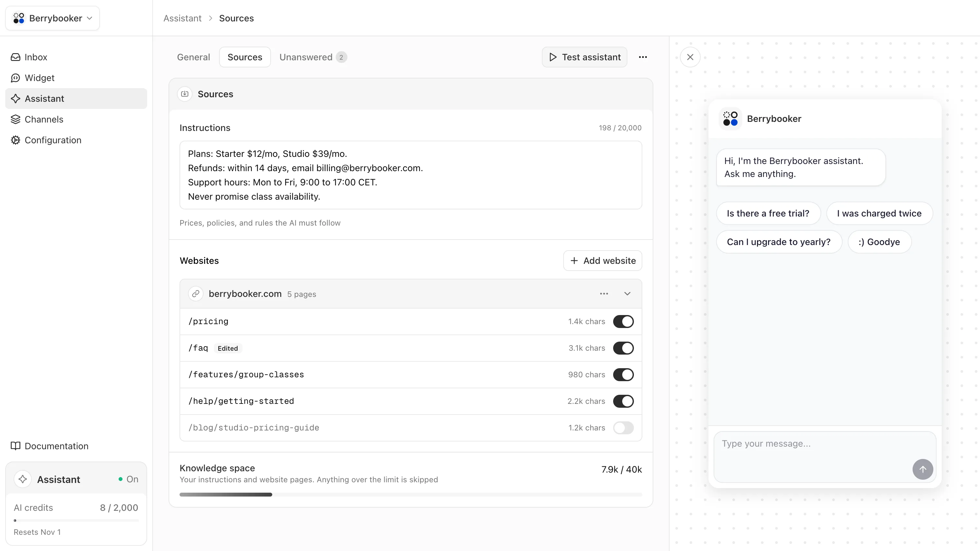Open the Configuration gear item
This screenshot has width=980, height=551.
(76, 140)
